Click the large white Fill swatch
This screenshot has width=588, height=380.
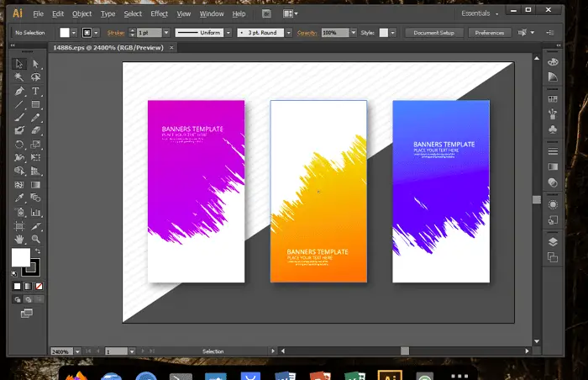pyautogui.click(x=21, y=257)
